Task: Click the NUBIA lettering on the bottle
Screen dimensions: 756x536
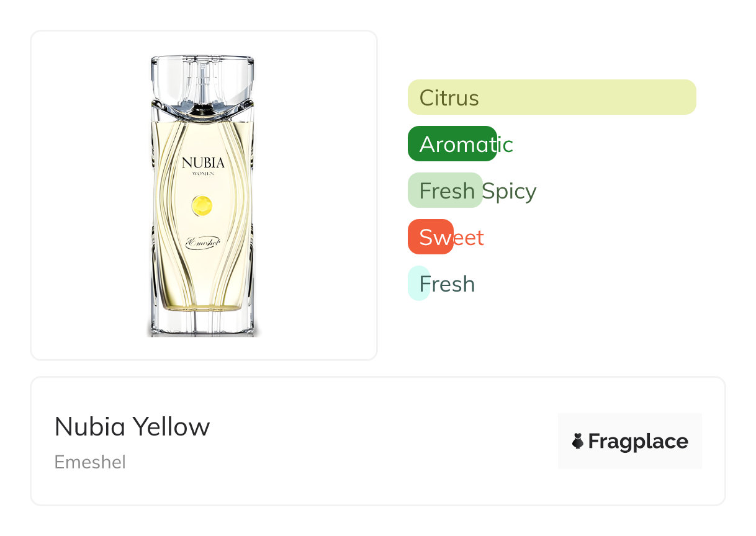Action: click(203, 163)
